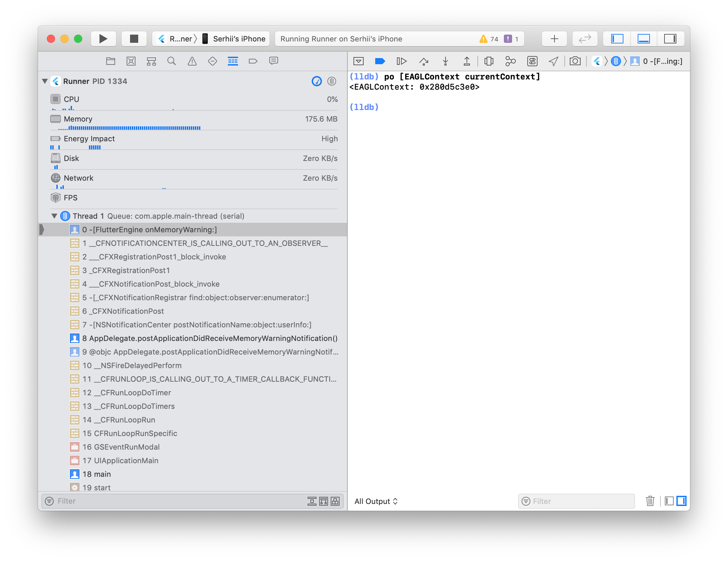Collapse Thread 1 disclosure triangle
728x561 pixels.
54,216
